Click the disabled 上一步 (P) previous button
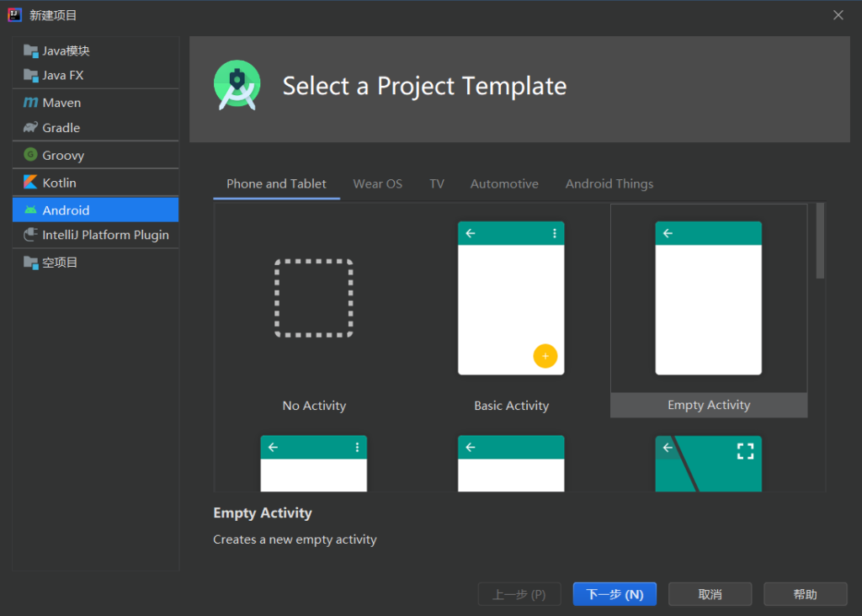 click(x=519, y=594)
